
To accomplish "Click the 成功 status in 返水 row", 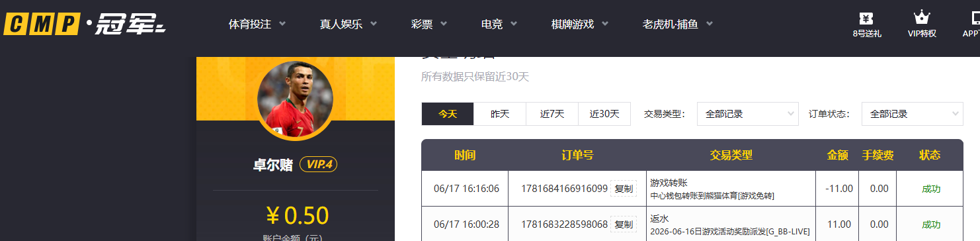I will click(x=931, y=224).
